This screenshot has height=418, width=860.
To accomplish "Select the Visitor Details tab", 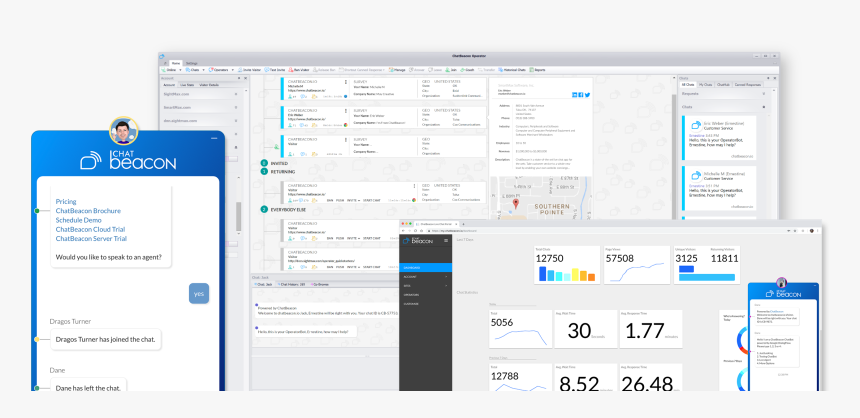I will 209,85.
